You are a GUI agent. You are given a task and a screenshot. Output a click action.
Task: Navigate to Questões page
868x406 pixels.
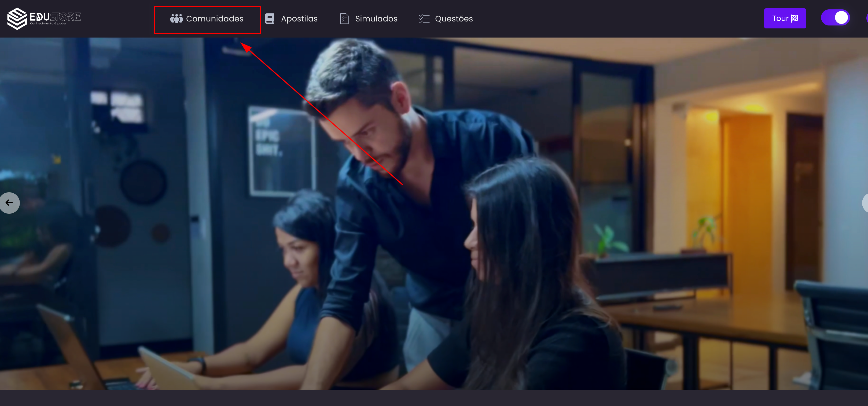pyautogui.click(x=454, y=19)
